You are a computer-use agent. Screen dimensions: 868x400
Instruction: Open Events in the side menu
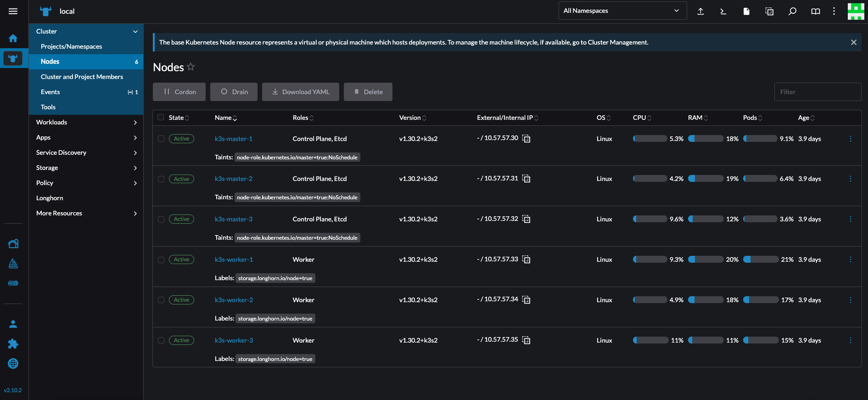point(86,92)
